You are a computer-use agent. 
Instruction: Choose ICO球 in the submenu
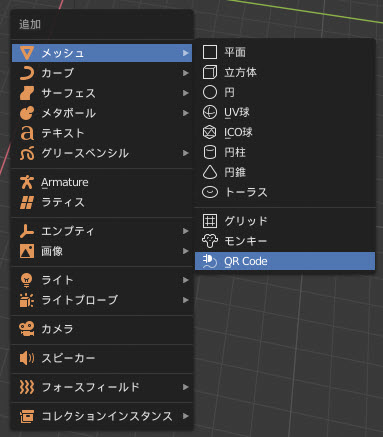pyautogui.click(x=285, y=132)
